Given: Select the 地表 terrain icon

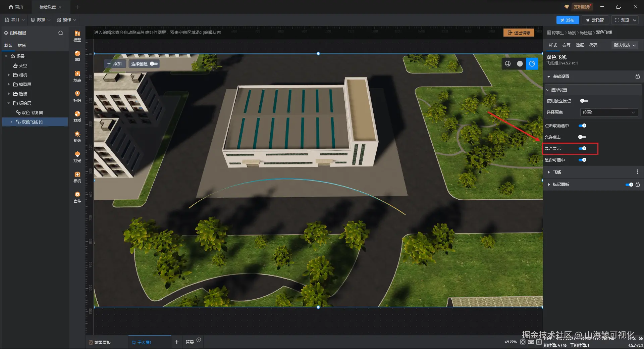Looking at the screenshot, I should [77, 76].
